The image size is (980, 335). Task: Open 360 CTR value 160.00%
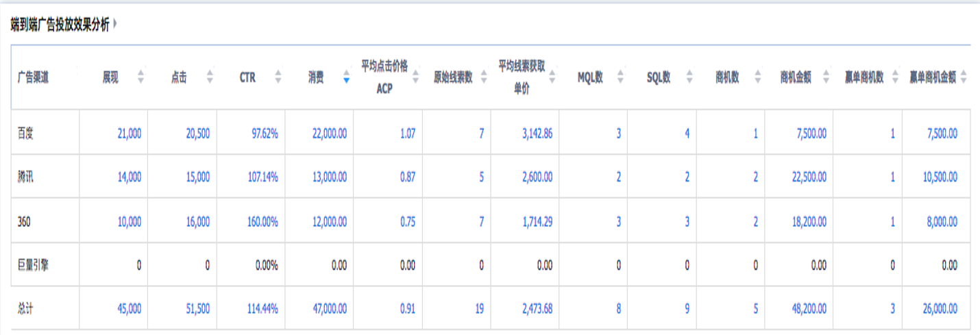[x=263, y=221]
